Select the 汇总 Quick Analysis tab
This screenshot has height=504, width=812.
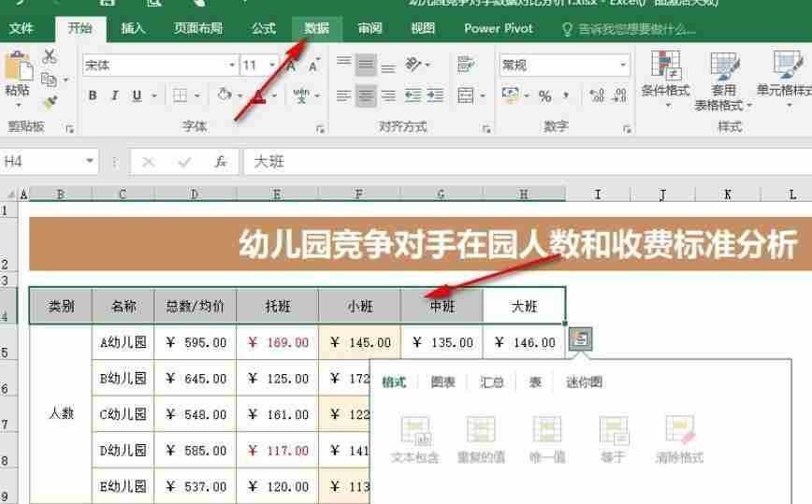pos(491,382)
